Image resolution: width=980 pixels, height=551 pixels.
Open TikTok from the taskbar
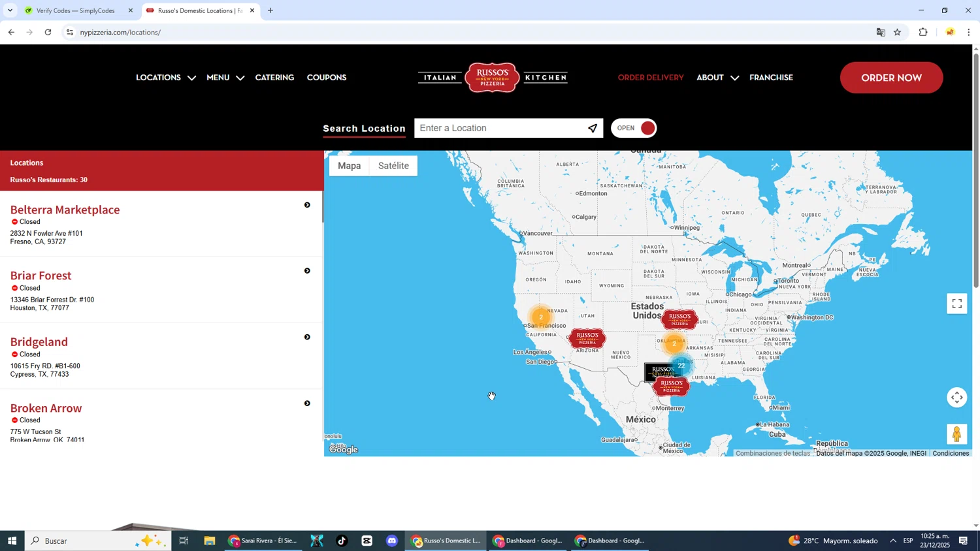(x=342, y=541)
